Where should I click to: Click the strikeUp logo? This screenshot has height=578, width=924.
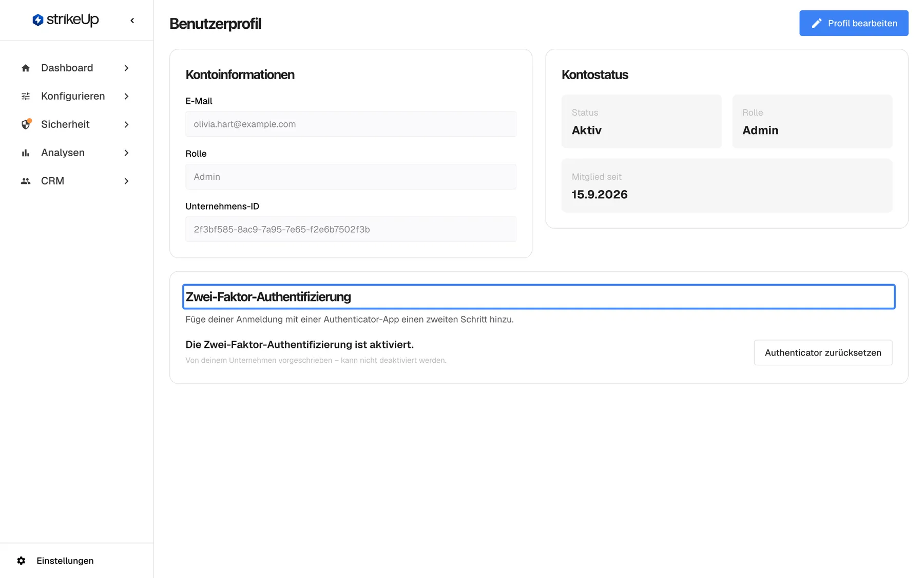click(66, 20)
